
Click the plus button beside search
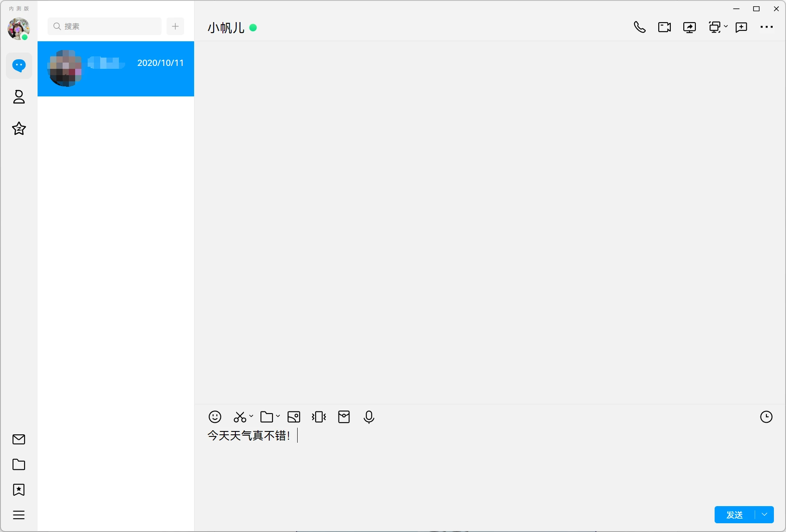[175, 26]
